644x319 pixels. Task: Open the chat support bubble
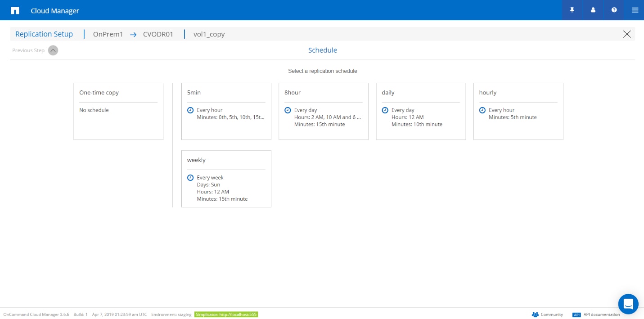tap(628, 304)
